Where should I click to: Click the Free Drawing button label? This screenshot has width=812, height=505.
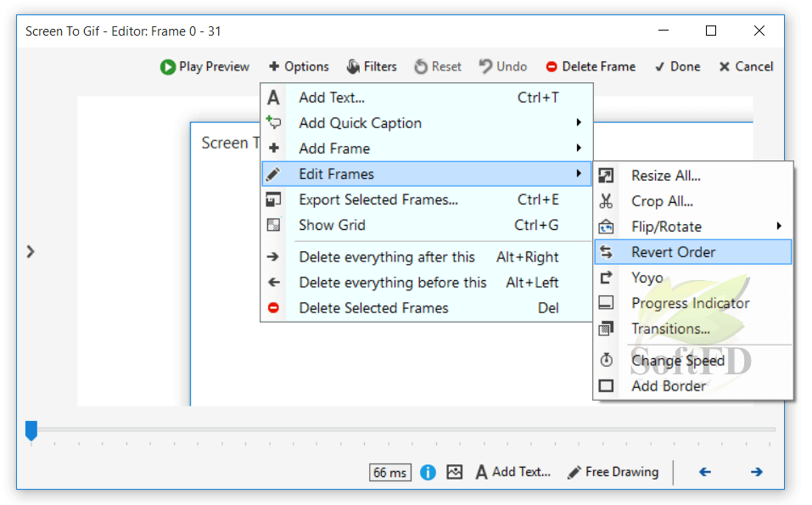(622, 472)
